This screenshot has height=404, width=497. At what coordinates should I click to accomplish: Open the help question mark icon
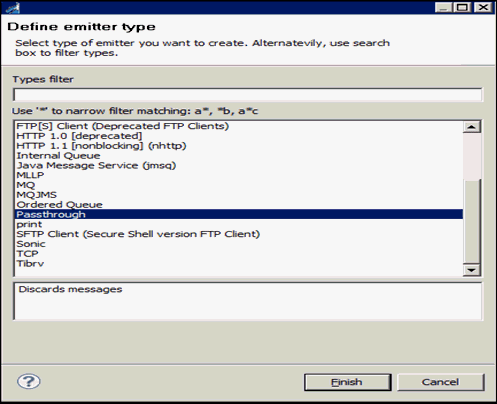[x=29, y=381]
